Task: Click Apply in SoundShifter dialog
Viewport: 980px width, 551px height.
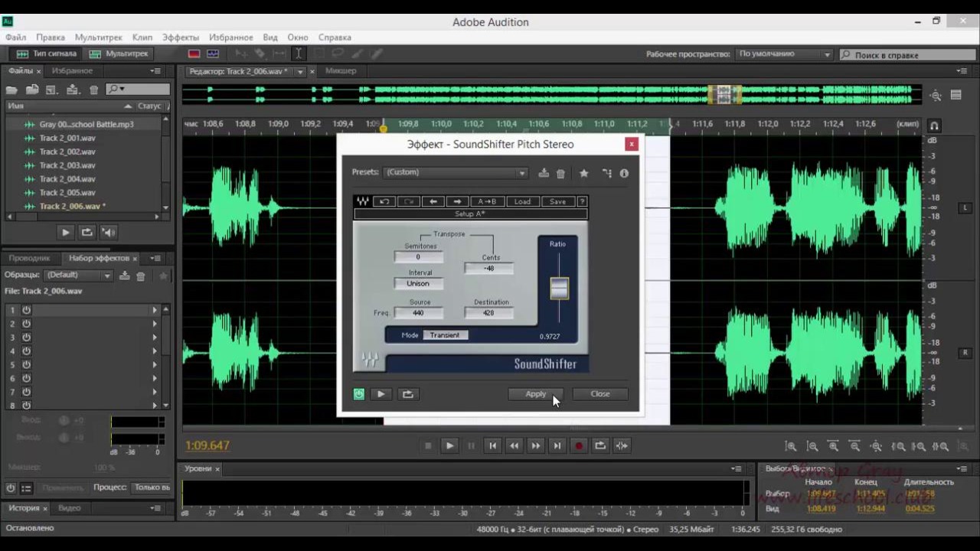Action: point(536,394)
